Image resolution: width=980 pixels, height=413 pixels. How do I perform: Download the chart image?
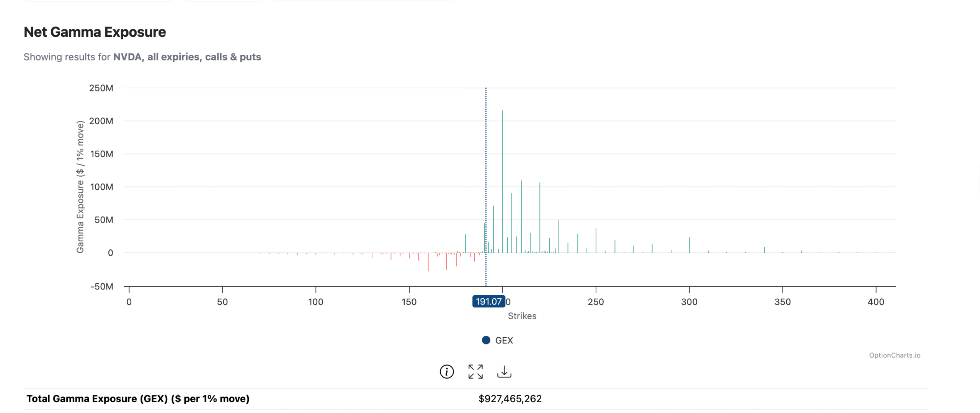pos(504,371)
